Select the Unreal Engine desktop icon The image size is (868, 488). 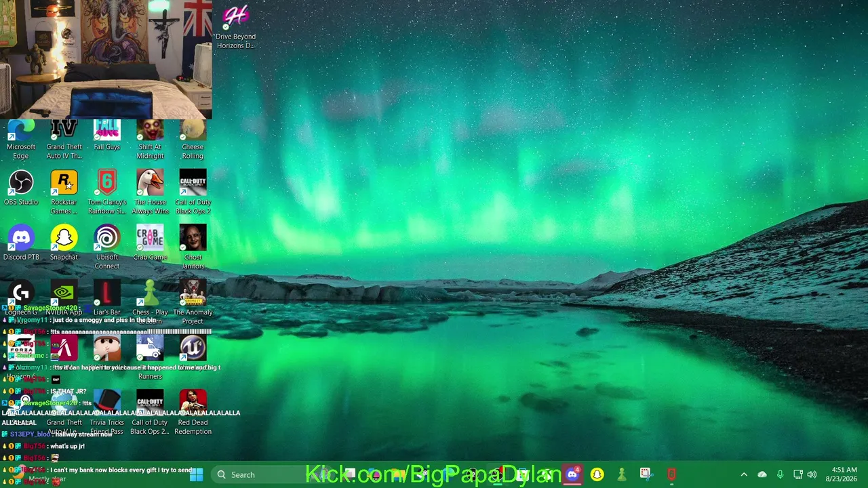point(193,348)
